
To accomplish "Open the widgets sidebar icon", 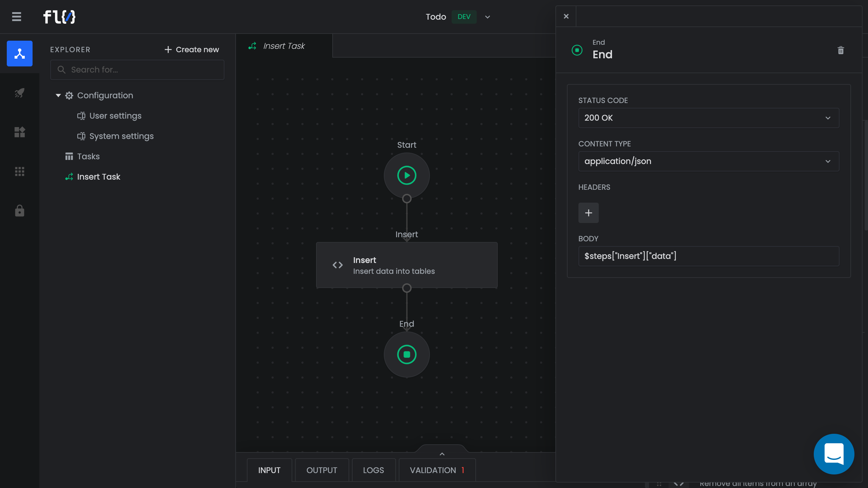I will tap(20, 132).
